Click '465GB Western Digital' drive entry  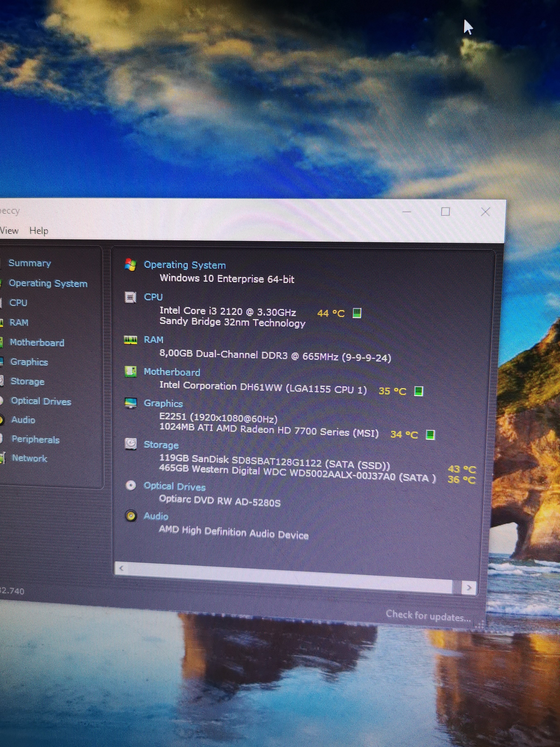(x=297, y=473)
